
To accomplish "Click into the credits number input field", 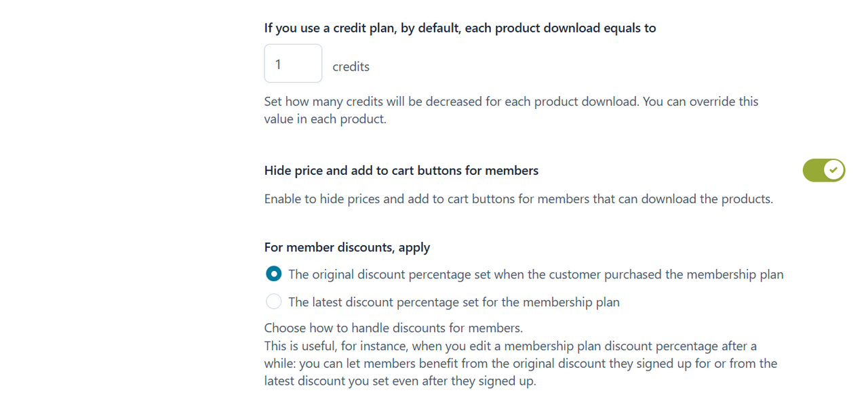I will coord(293,64).
